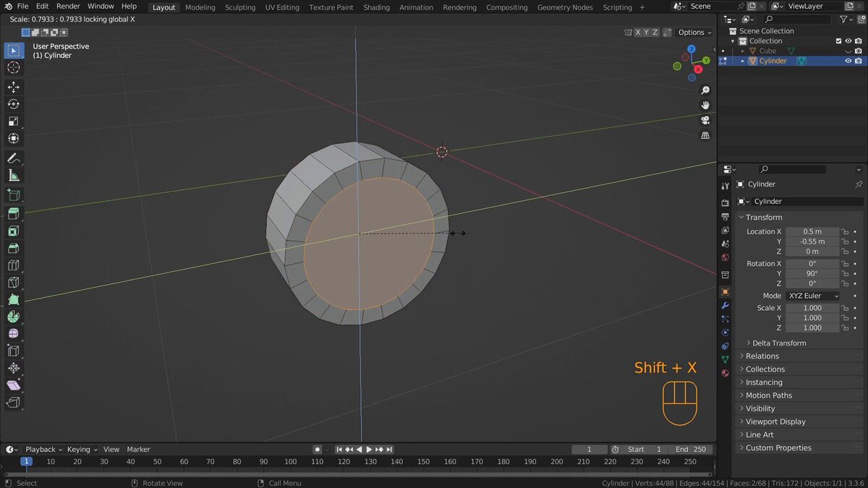This screenshot has width=868, height=488.
Task: Activate the Add Cube tool
Action: pos(14,195)
